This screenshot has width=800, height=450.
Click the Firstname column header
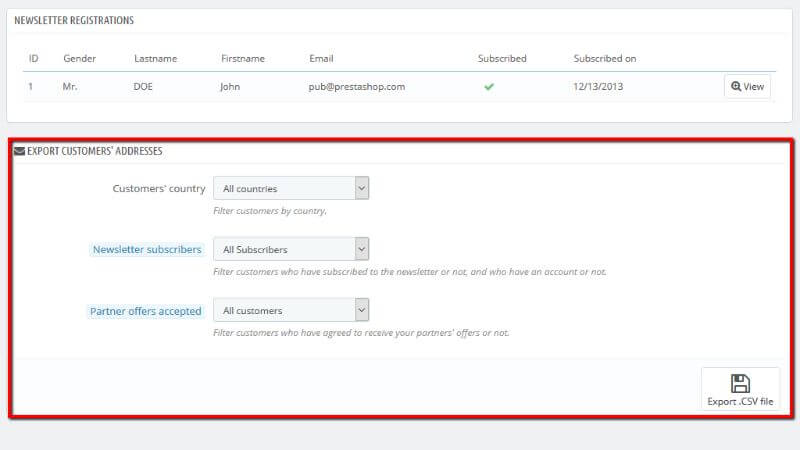tap(243, 59)
